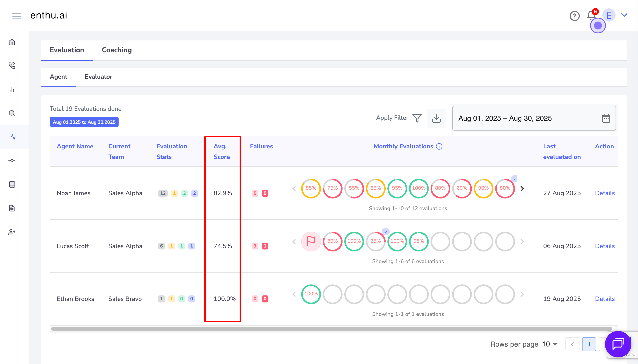Screen dimensions: 638x364
Task: Open the commit node sidebar icon
Action: point(12,160)
